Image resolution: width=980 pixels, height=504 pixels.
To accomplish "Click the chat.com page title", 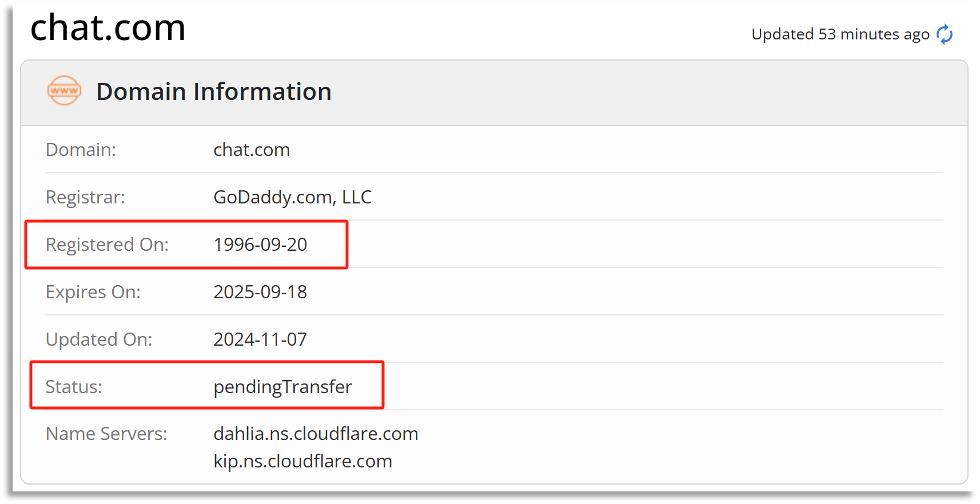I will [x=108, y=27].
